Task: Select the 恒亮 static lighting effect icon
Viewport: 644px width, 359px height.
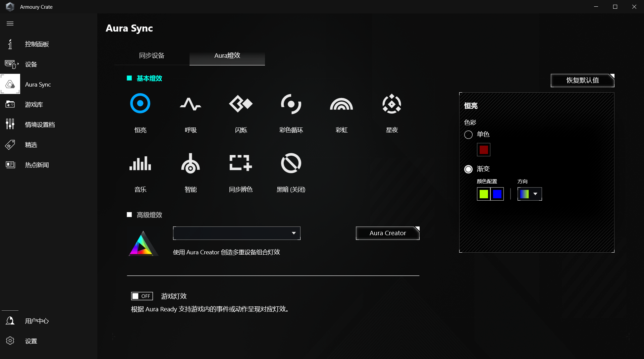Action: tap(140, 104)
